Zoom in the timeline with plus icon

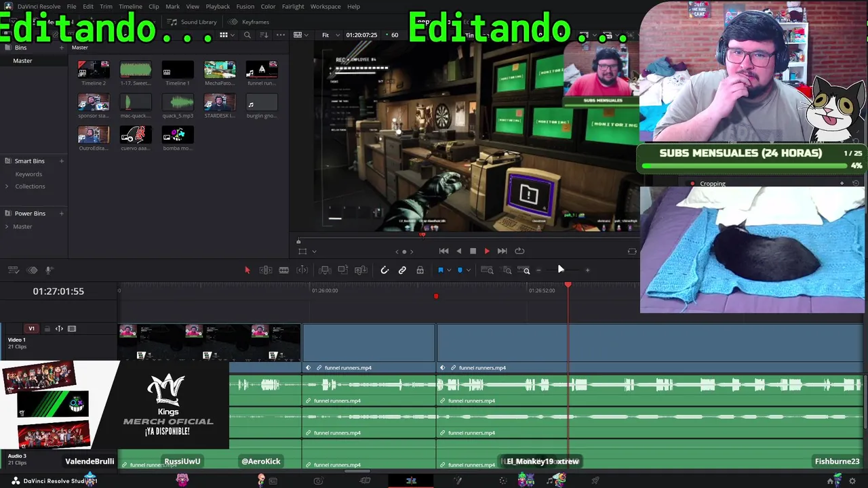(x=587, y=270)
